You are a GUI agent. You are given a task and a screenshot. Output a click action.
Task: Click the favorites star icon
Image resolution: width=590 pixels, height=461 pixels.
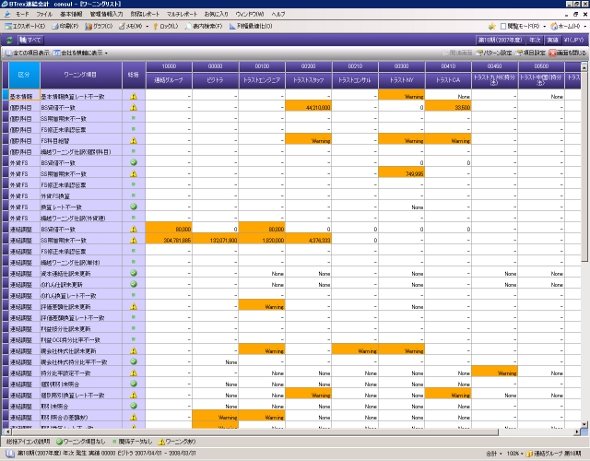point(491,26)
